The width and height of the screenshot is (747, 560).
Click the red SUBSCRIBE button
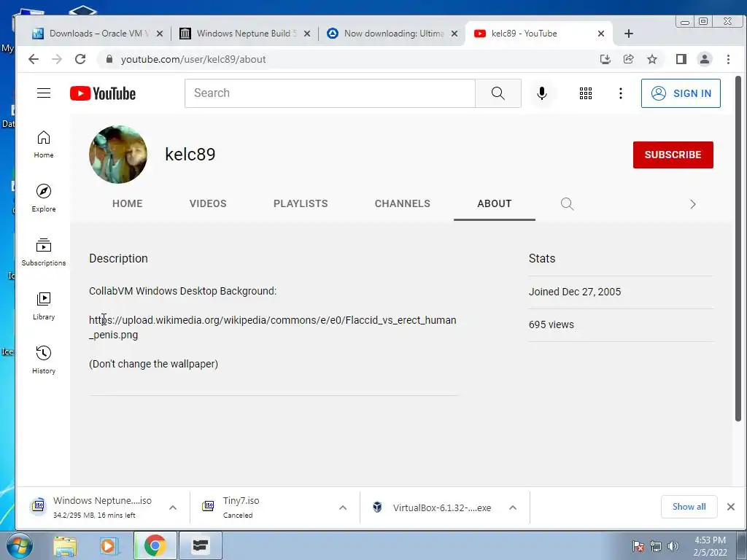pyautogui.click(x=673, y=155)
